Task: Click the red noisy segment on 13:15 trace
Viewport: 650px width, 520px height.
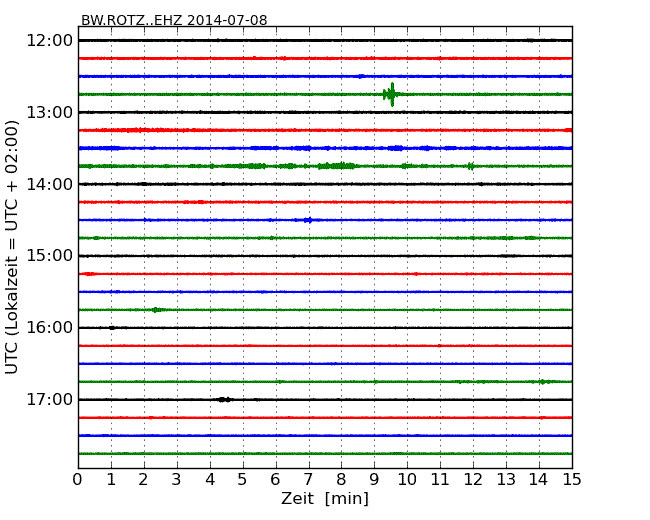Action: (x=149, y=130)
